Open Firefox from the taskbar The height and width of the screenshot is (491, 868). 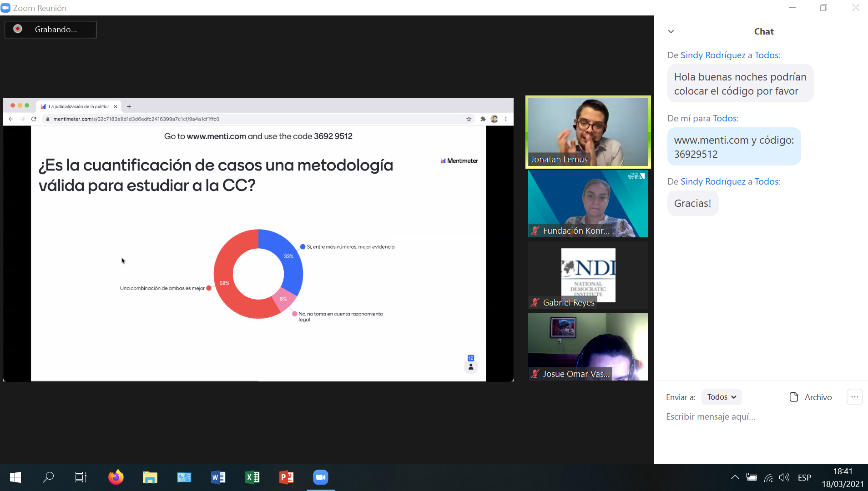(116, 477)
